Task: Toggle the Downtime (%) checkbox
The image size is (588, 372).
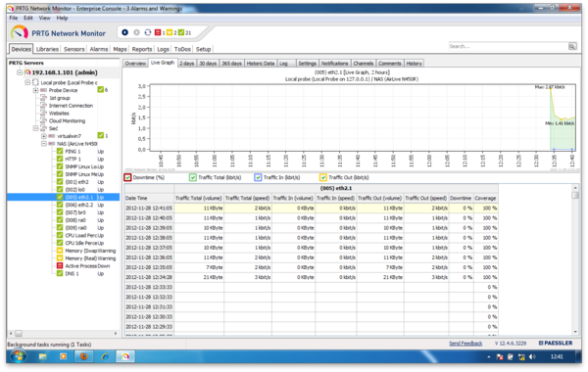Action: [127, 177]
